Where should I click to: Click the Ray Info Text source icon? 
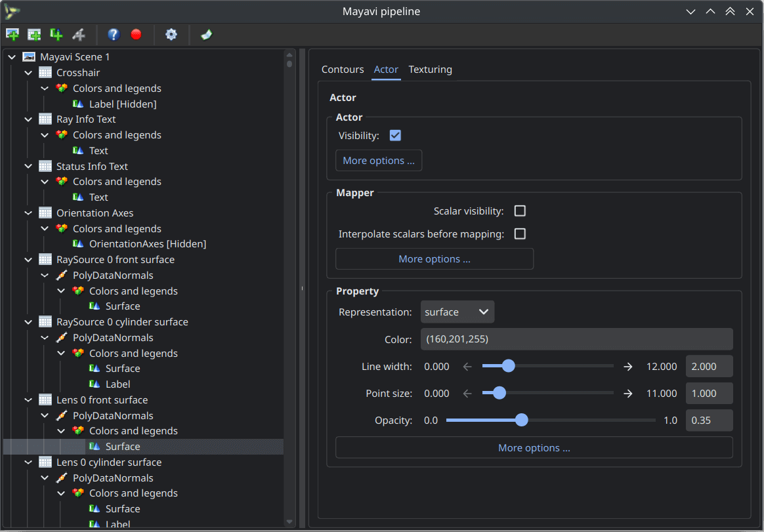coord(45,119)
